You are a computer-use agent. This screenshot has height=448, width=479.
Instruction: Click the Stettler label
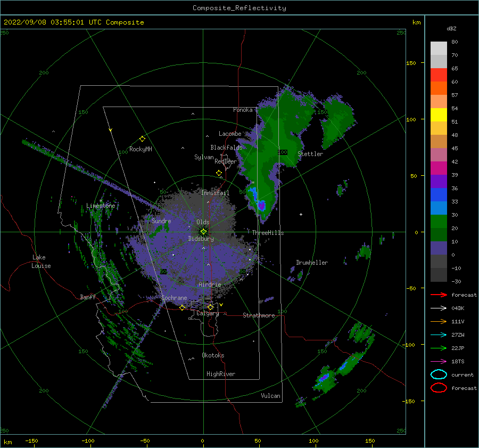coord(310,154)
